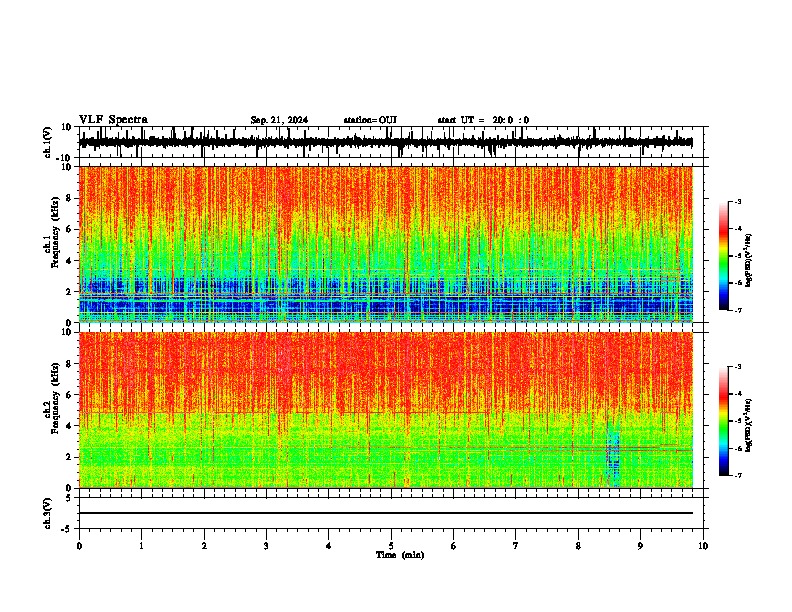Click the "6" kHz tick on ch.2 frequency axis
The width and height of the screenshot is (792, 612).
[x=70, y=395]
